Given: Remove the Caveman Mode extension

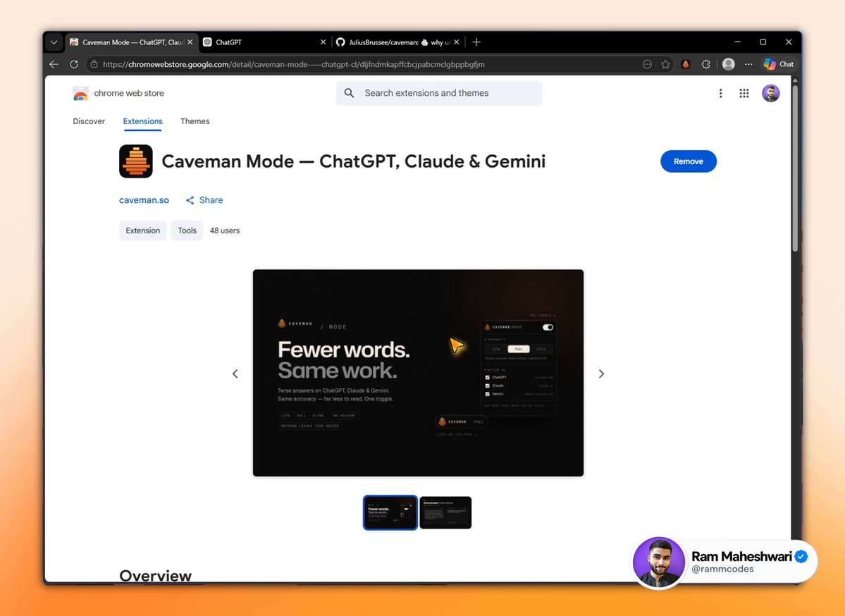Looking at the screenshot, I should (x=688, y=161).
